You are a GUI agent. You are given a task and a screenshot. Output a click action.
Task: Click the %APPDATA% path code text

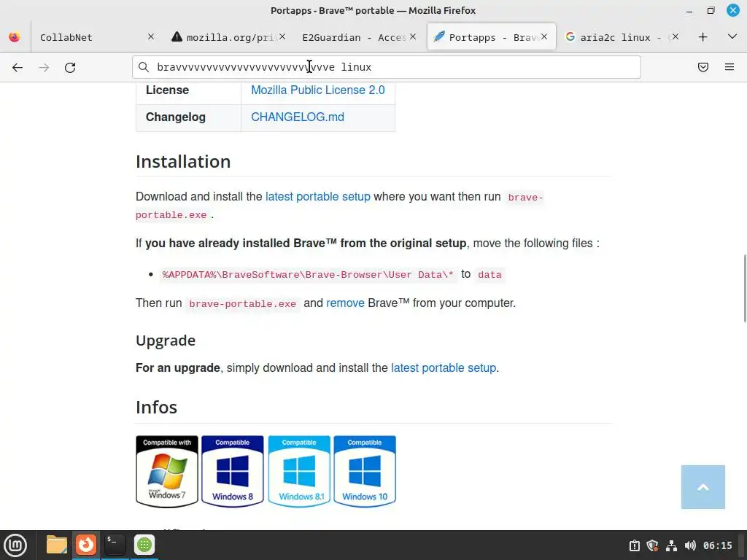(308, 275)
